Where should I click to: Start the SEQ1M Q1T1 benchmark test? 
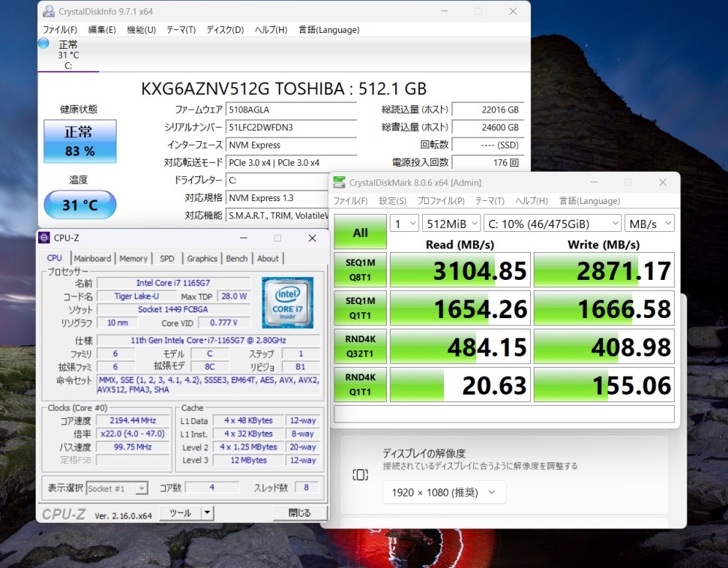point(359,308)
